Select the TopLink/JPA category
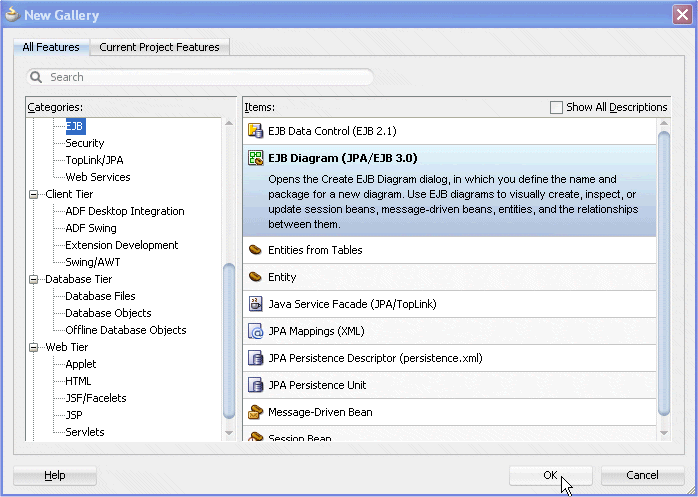The image size is (698, 497). (x=94, y=160)
